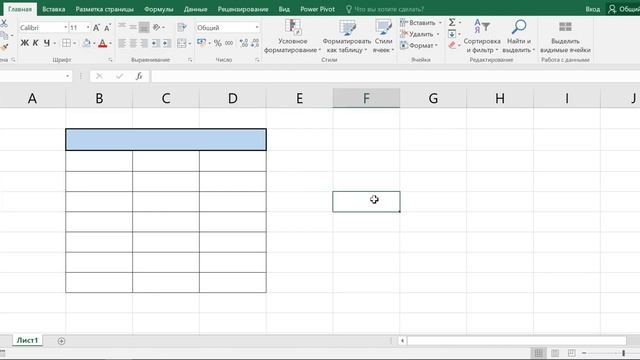Apply the thousands separator (000) format
640x360 pixels.
point(229,43)
